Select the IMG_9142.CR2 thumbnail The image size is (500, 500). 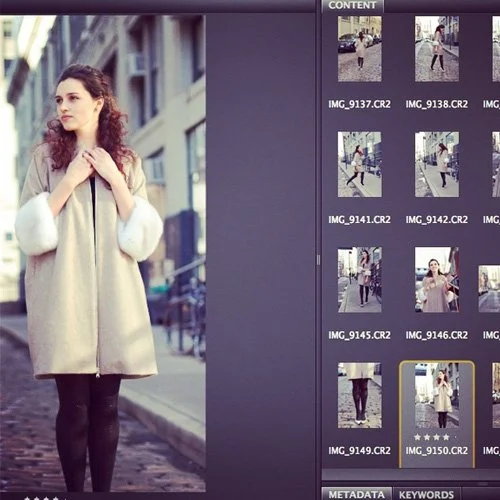(x=437, y=164)
